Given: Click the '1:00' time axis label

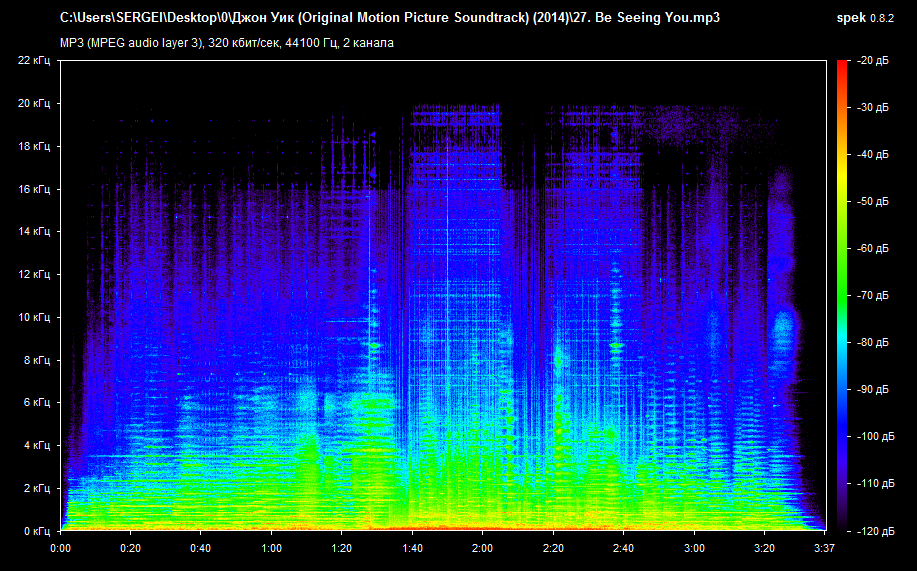Looking at the screenshot, I should pyautogui.click(x=271, y=549).
